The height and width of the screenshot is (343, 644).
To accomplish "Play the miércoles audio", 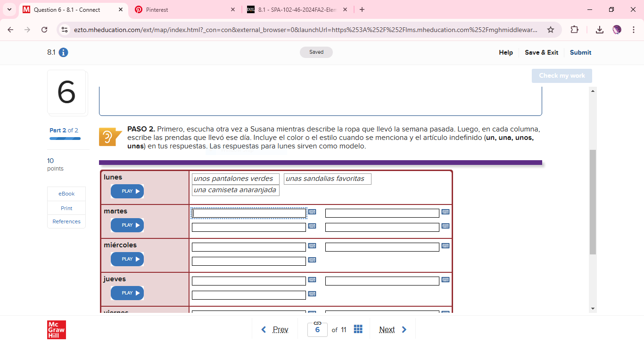I will tap(127, 259).
